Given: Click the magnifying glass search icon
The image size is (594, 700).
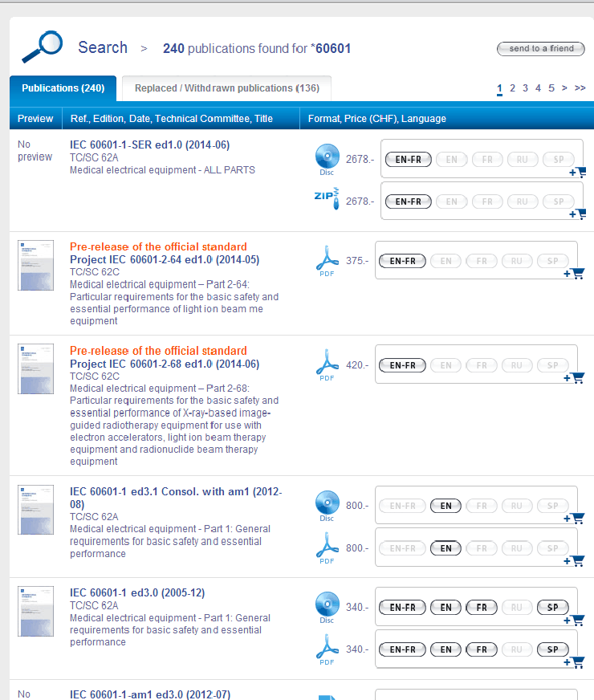Looking at the screenshot, I should 42,46.
